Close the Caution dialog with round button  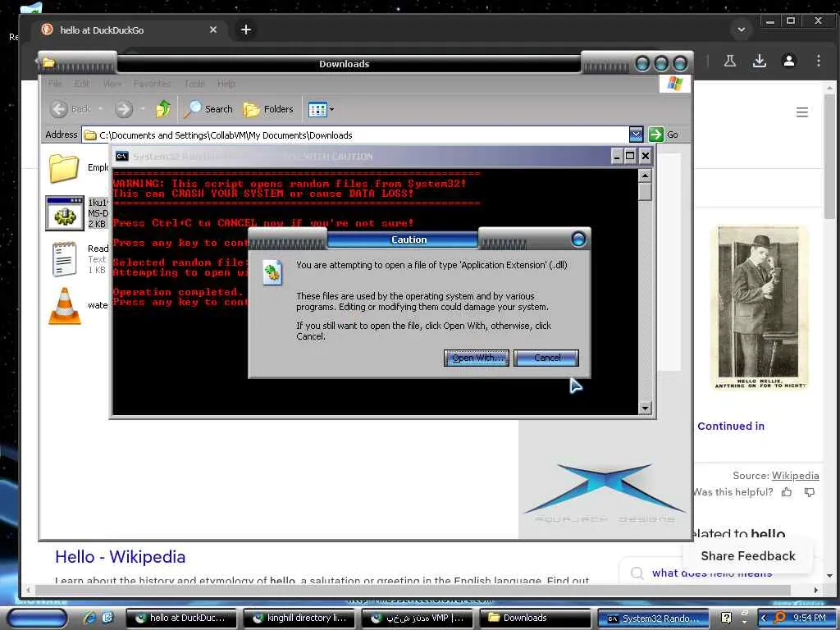pyautogui.click(x=578, y=239)
